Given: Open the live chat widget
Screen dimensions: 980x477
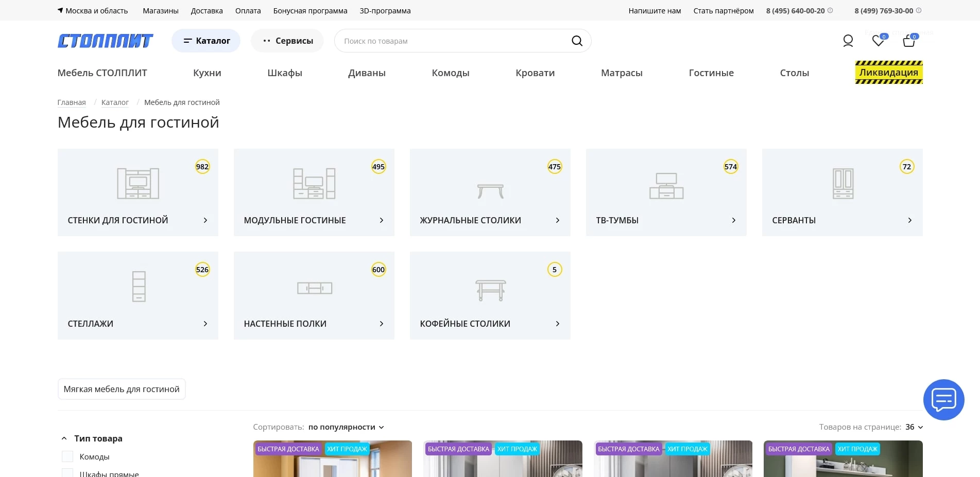Looking at the screenshot, I should tap(943, 400).
